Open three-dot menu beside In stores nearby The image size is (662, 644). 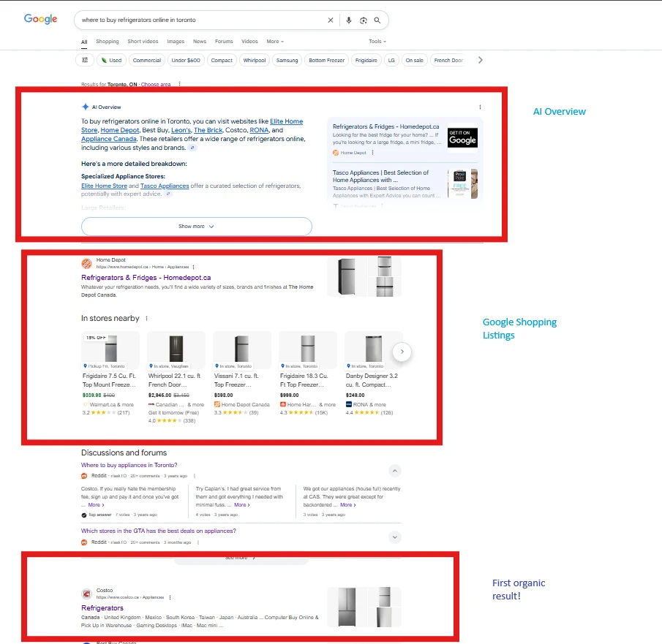(147, 319)
